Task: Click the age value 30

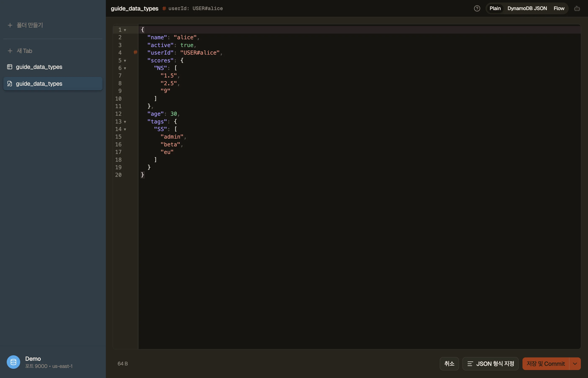Action: 173,114
